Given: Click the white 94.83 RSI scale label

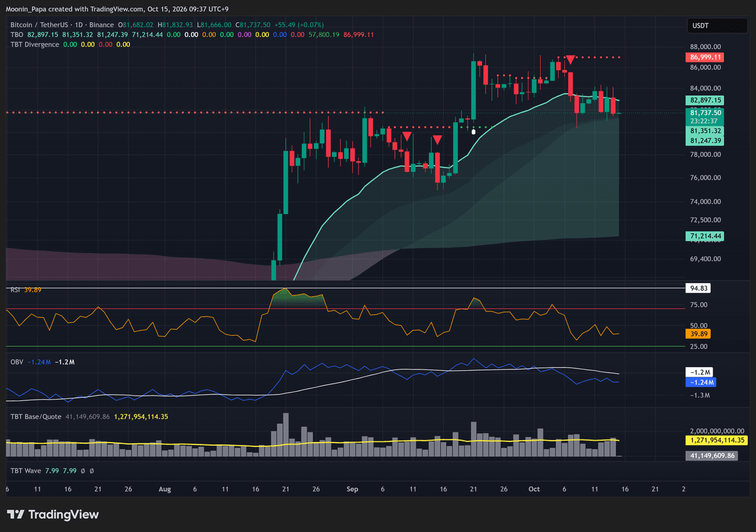Looking at the screenshot, I should click(x=698, y=288).
